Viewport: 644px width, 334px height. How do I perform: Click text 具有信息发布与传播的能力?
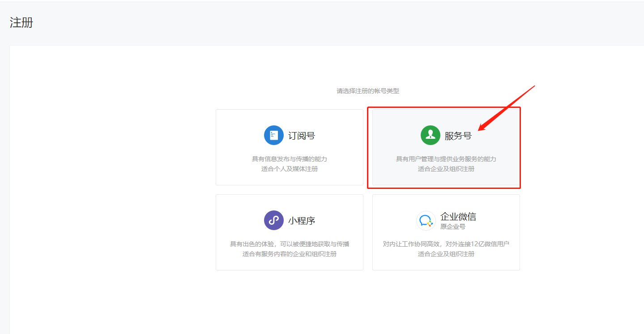point(290,159)
